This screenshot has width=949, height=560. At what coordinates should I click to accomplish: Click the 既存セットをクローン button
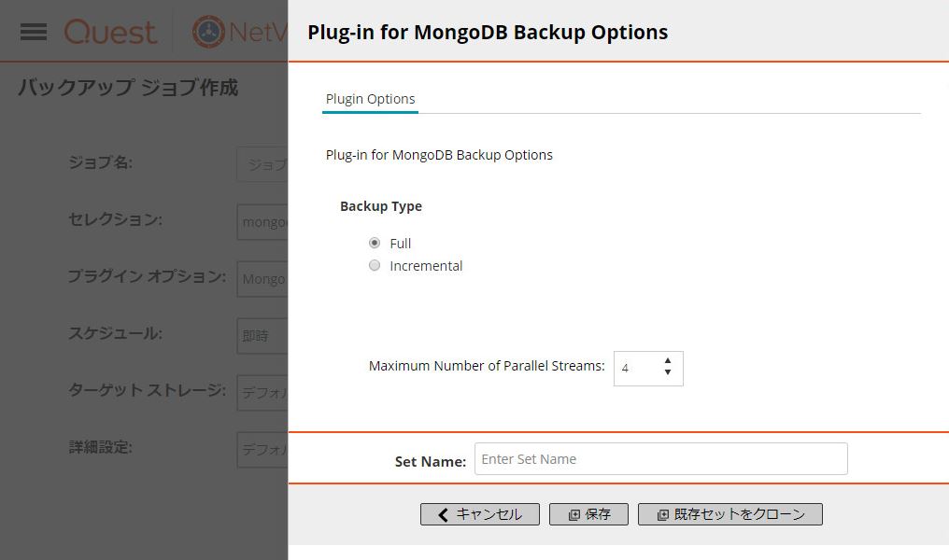click(x=730, y=514)
